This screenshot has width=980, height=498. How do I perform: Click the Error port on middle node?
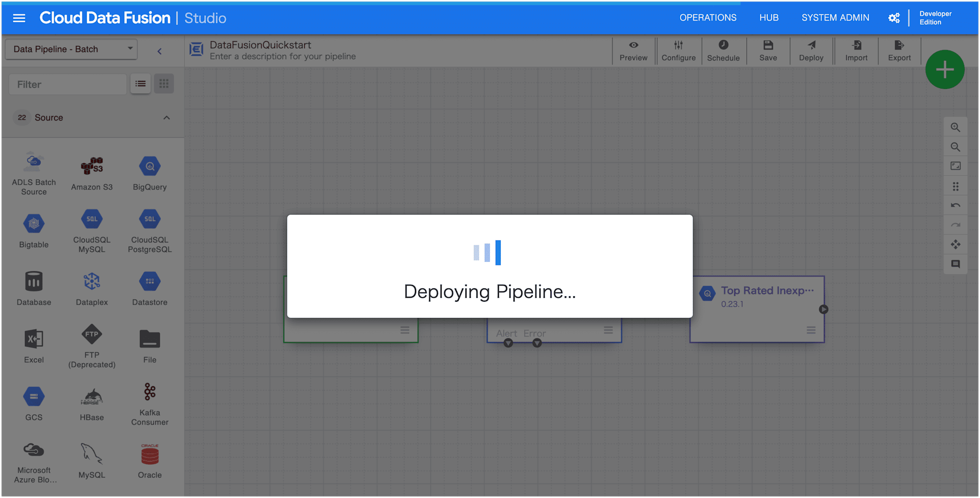[537, 343]
